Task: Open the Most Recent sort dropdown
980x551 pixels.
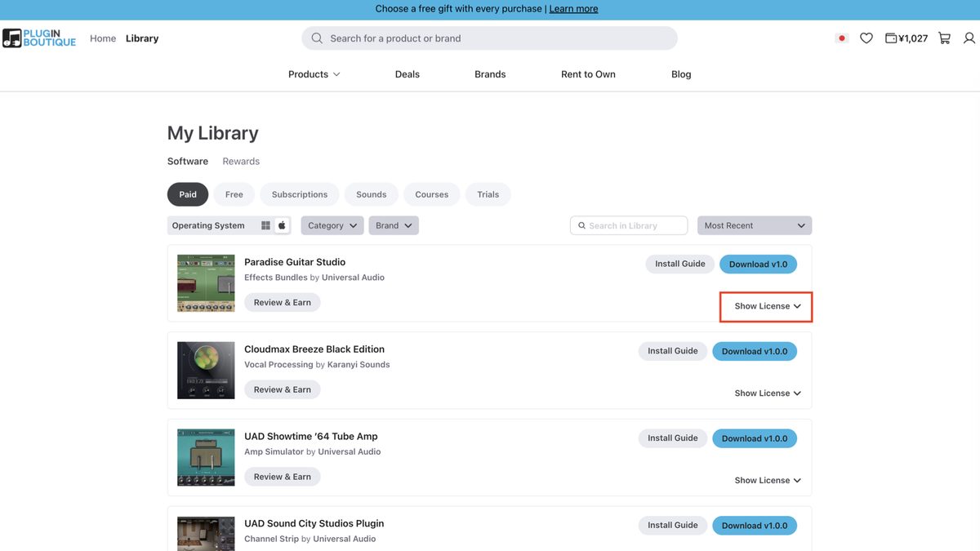Action: [755, 225]
